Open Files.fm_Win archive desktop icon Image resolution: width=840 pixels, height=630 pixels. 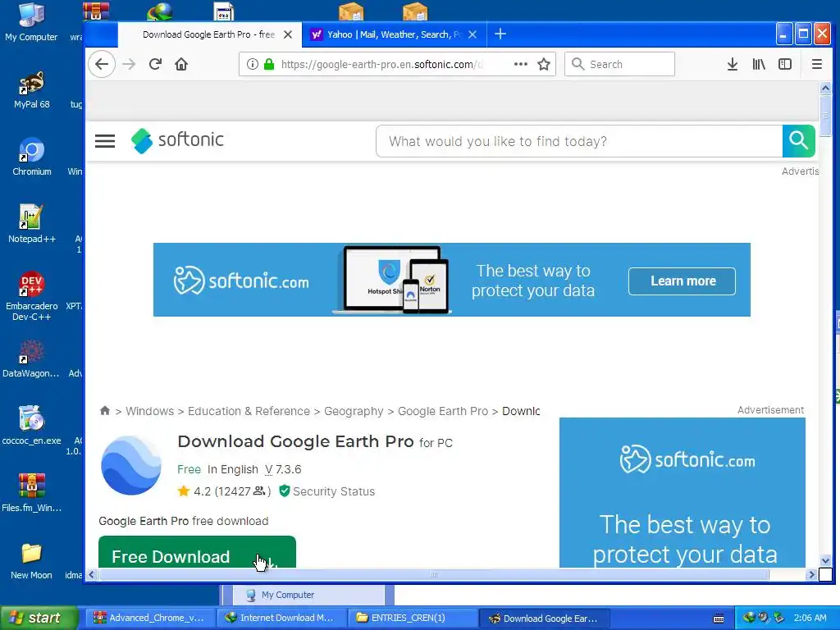(32, 493)
